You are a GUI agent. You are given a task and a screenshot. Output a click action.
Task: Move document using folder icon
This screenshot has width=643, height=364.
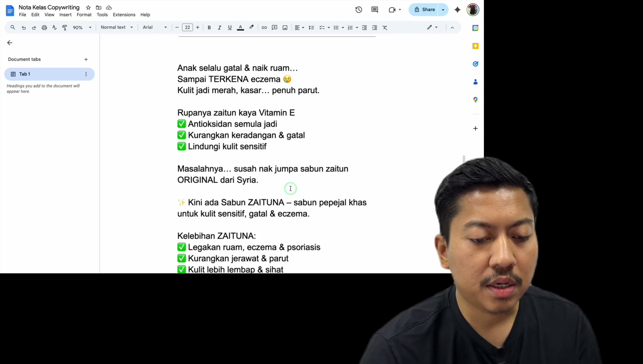[x=98, y=7]
